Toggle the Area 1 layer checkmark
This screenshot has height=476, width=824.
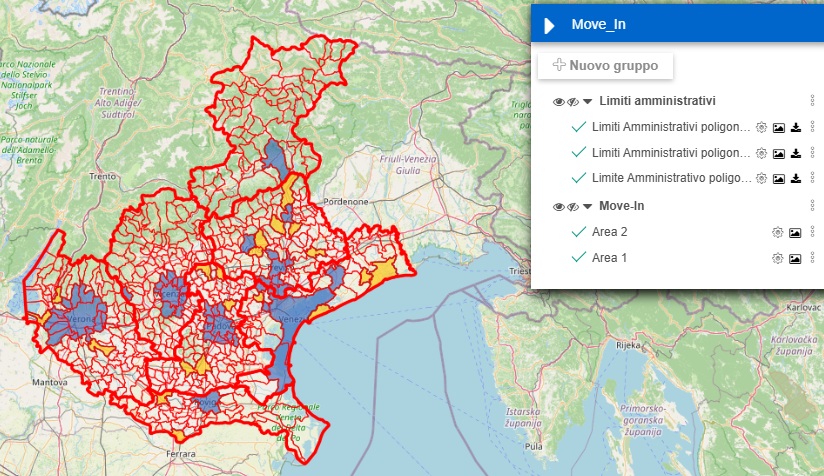pos(579,257)
